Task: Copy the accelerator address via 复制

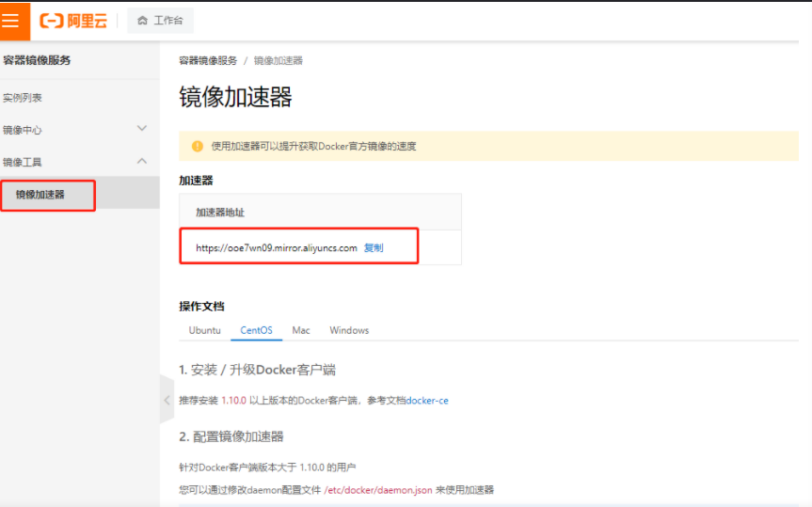Action: click(374, 248)
